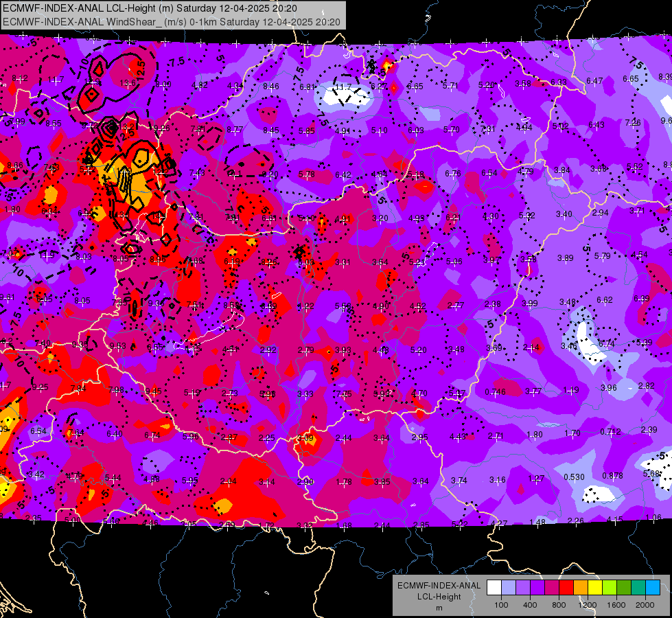Click the 0.746 wind shear value
Viewport: 672px width, 618px height.
tap(495, 392)
